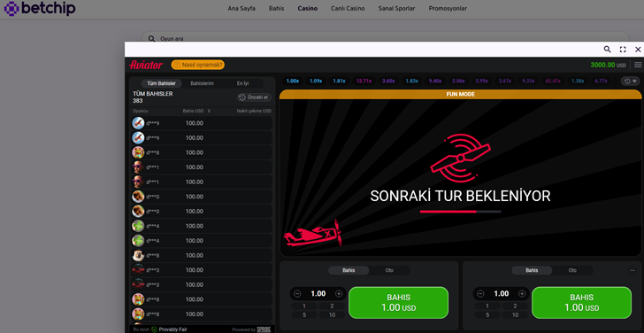This screenshot has height=333, width=644.
Task: Click the 2.99x round result chip
Action: [x=482, y=81]
